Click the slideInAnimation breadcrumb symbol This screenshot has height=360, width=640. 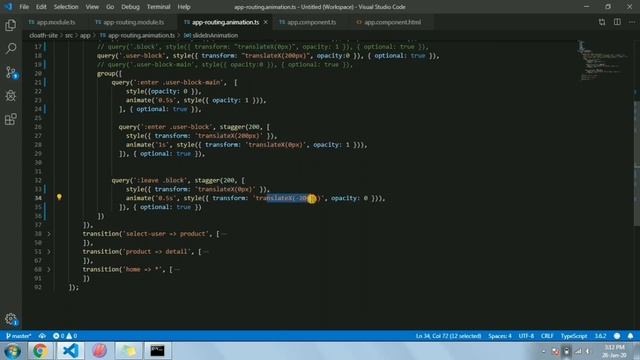point(211,36)
